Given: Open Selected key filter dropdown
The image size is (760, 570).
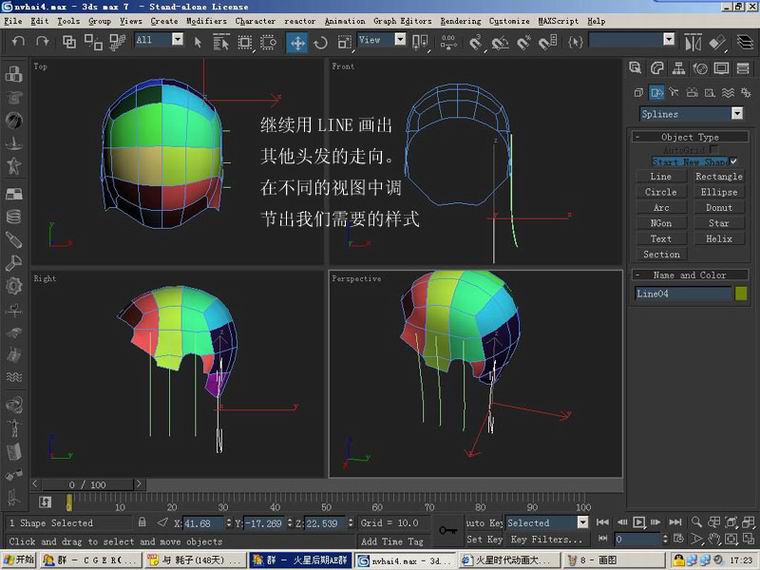Looking at the screenshot, I should [583, 522].
